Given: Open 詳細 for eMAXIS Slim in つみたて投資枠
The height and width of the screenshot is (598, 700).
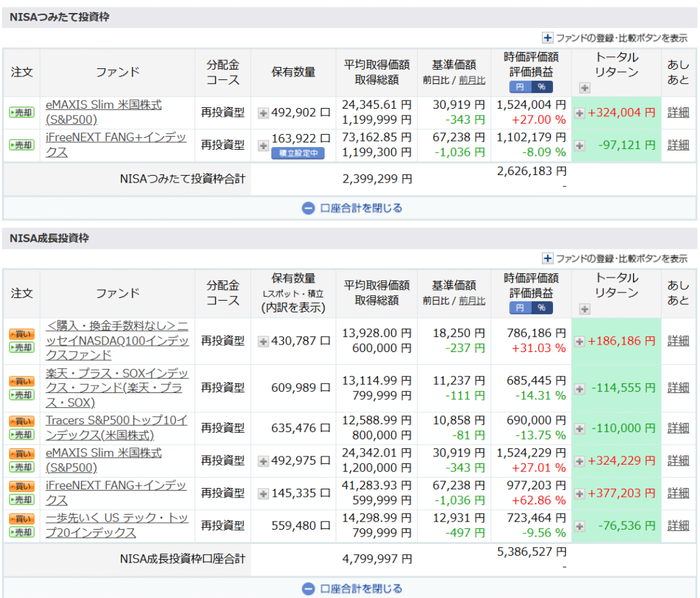Looking at the screenshot, I should pos(678,113).
